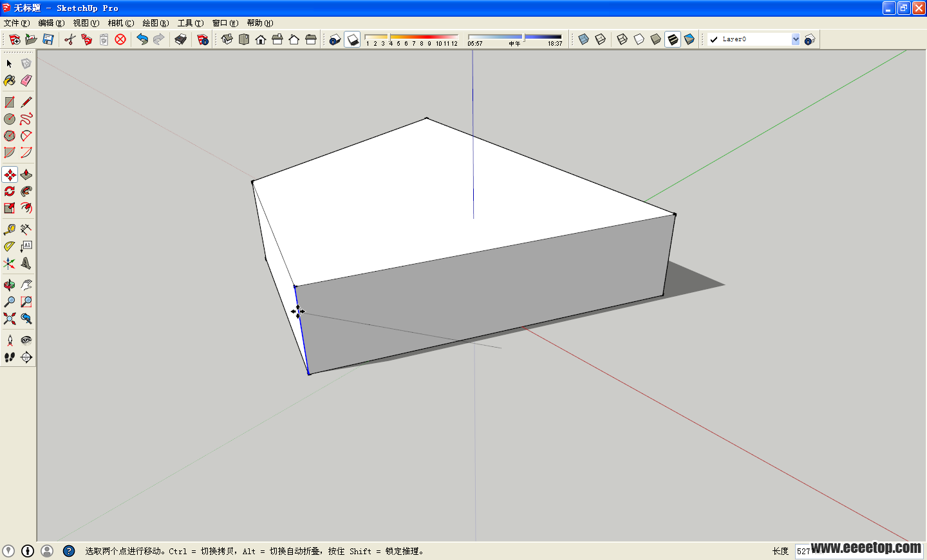Select the Position Camera tool
Viewport: 927px width, 560px height.
pyautogui.click(x=10, y=341)
